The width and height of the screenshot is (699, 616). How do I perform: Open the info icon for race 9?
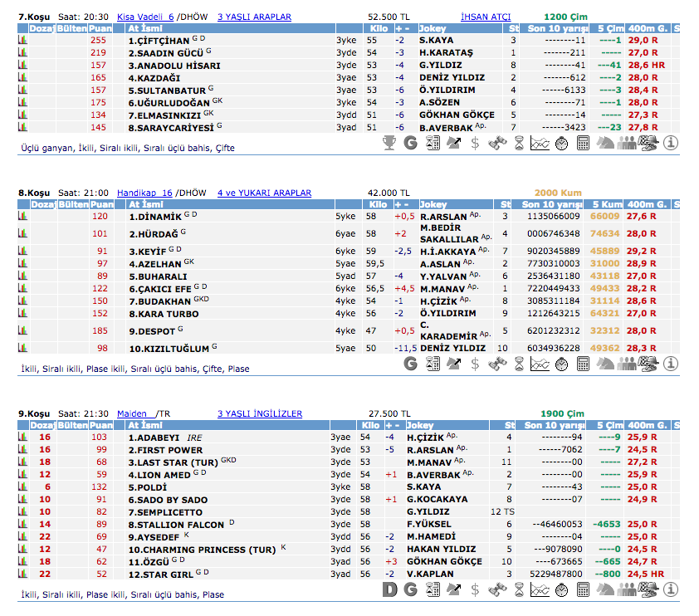(671, 589)
